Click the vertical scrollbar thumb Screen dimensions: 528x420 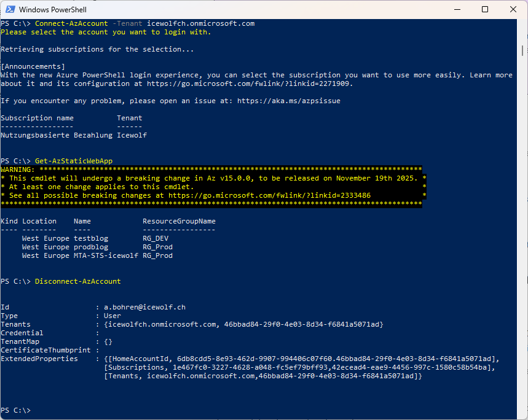[x=522, y=50]
